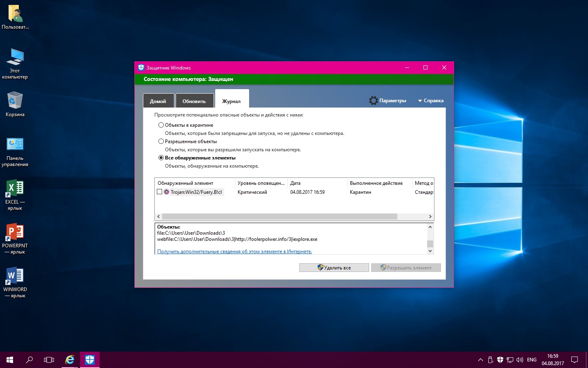Open Task View on the taskbar

(49, 360)
